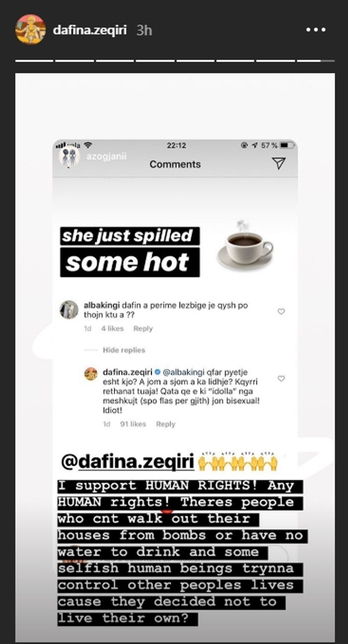Like the albakingi comment with heart
The width and height of the screenshot is (348, 644).
click(x=281, y=312)
